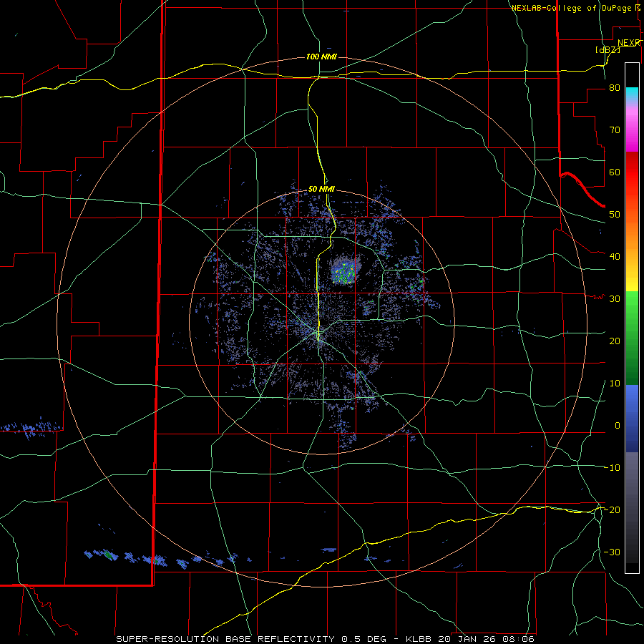The height and width of the screenshot is (644, 644).
Task: Click the -10 value on dBZ scale
Action: (612, 468)
